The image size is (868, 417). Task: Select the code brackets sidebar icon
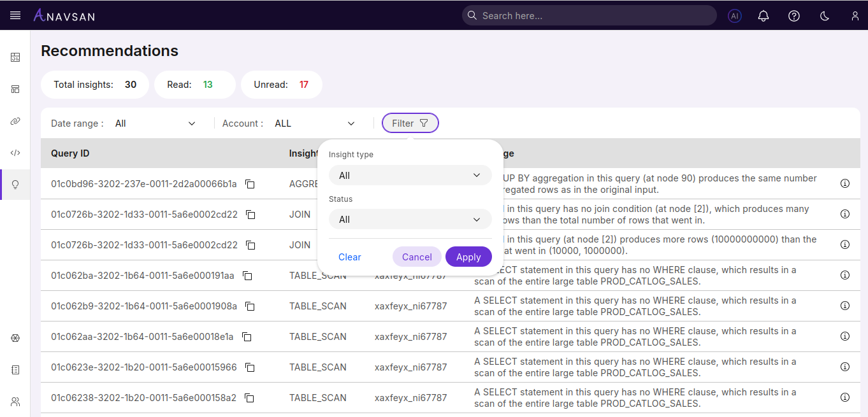tap(15, 153)
